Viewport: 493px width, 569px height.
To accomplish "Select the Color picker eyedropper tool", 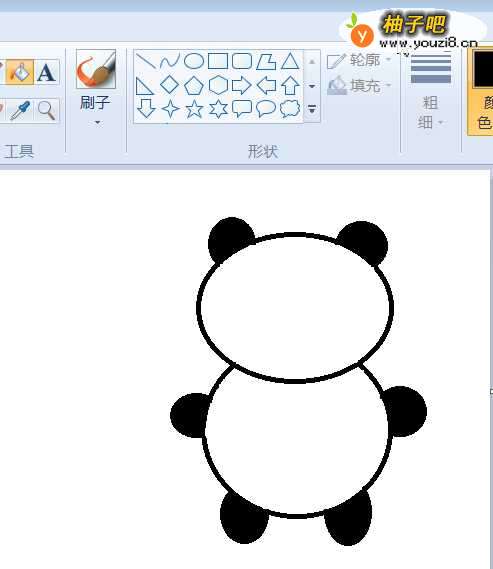I will [x=21, y=110].
